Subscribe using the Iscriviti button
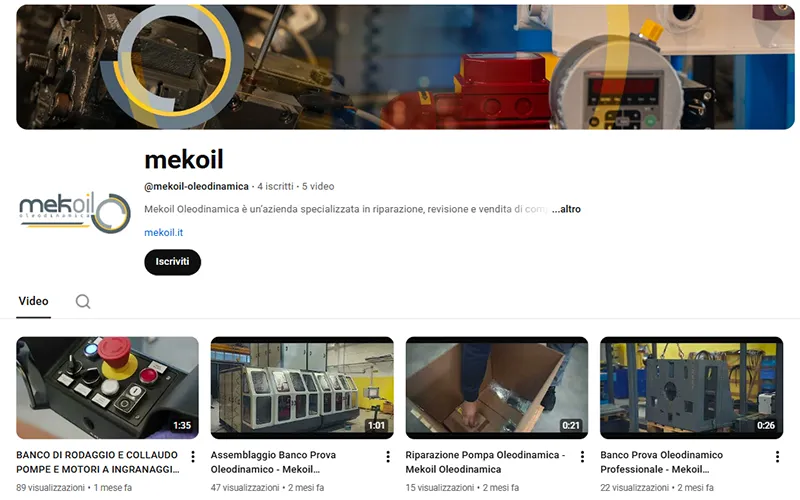The image size is (800, 500). click(172, 262)
